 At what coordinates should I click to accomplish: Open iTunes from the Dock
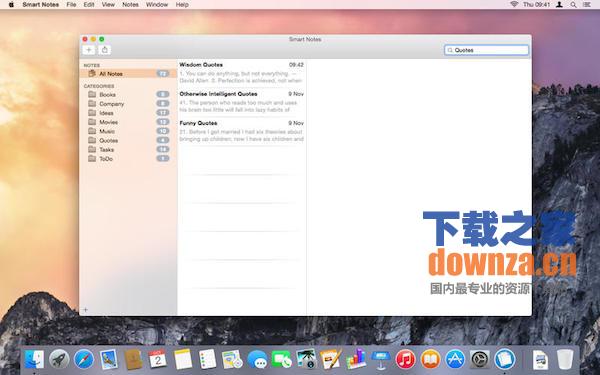pyautogui.click(x=406, y=359)
